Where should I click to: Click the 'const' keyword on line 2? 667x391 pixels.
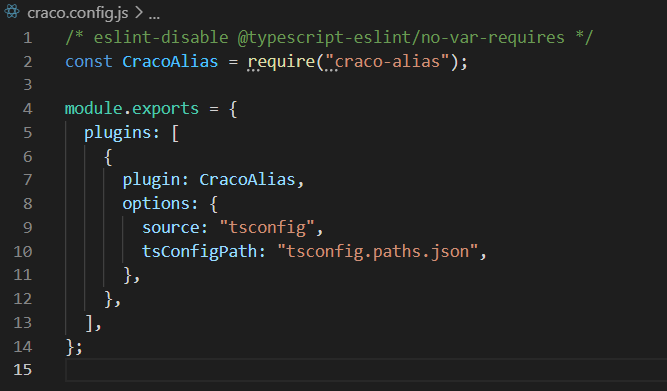point(89,62)
